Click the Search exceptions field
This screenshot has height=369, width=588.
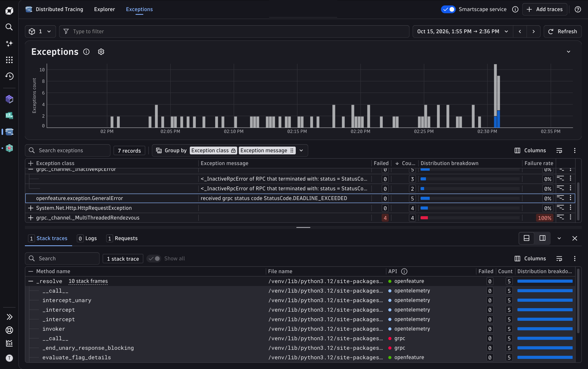click(68, 151)
